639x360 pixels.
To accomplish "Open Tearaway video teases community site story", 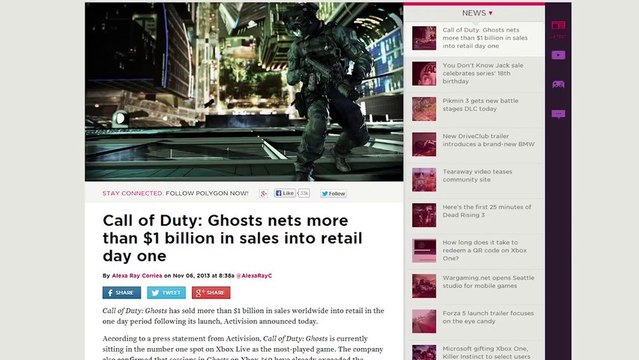I will [x=477, y=176].
